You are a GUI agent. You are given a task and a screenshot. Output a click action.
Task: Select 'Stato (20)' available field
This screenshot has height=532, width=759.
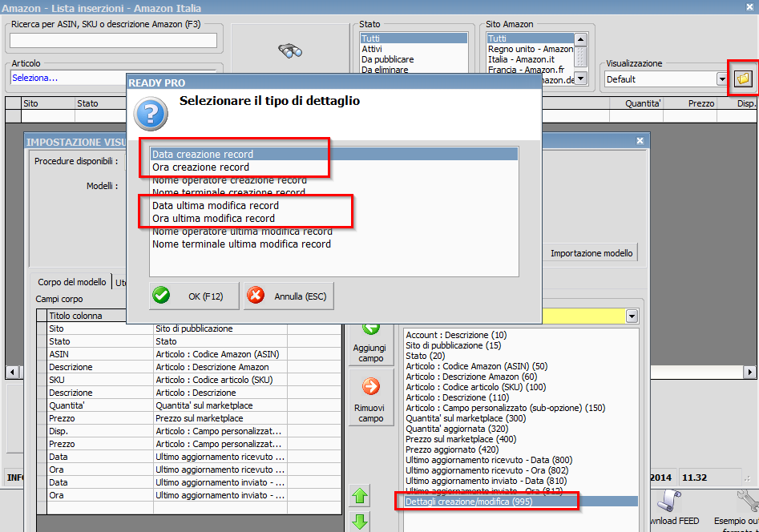tap(521, 356)
